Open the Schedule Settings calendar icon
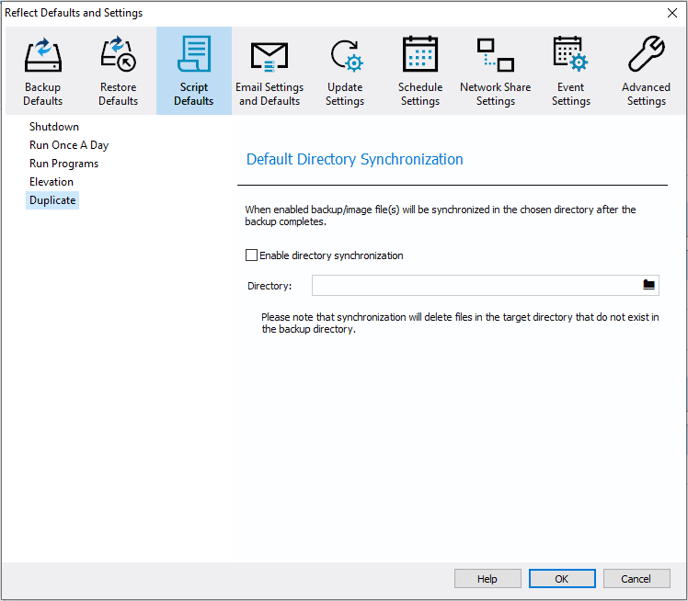This screenshot has height=601, width=688. click(420, 55)
